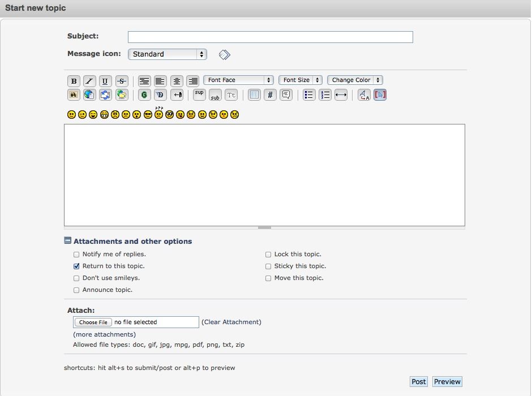
Task: Insert an unordered bullet list
Action: (309, 94)
